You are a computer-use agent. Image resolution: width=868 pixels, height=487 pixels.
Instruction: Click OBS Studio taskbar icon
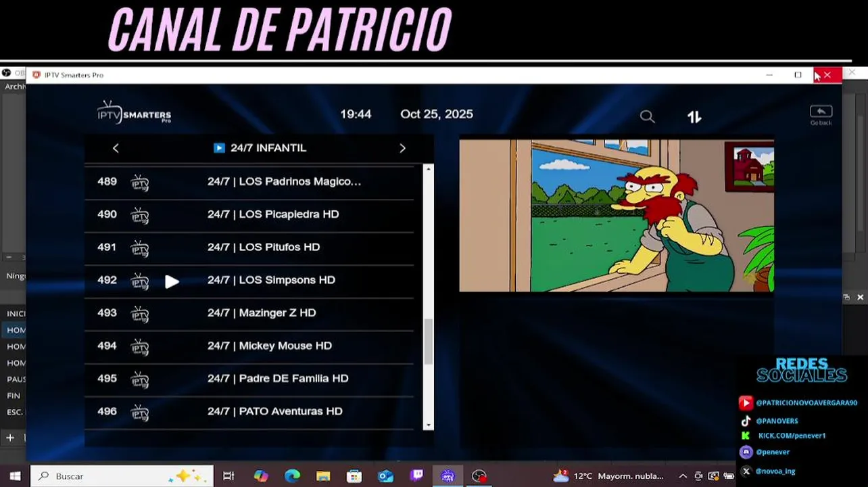(479, 476)
